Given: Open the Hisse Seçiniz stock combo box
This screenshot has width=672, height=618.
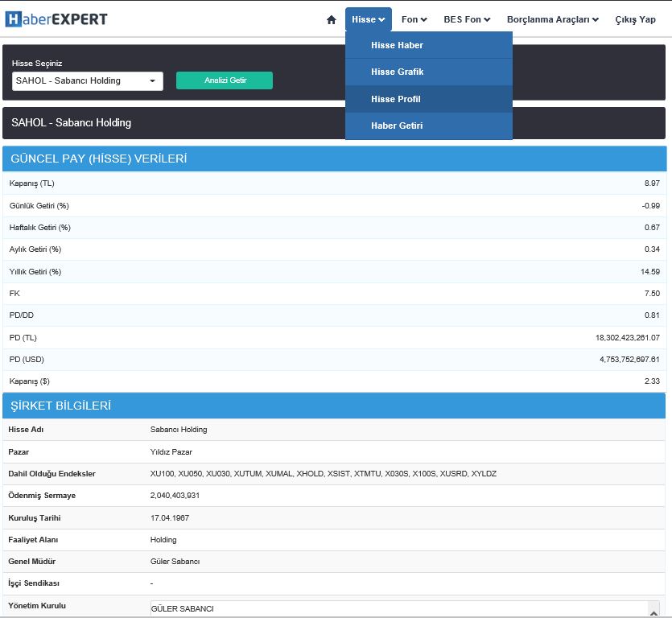Looking at the screenshot, I should click(x=88, y=81).
